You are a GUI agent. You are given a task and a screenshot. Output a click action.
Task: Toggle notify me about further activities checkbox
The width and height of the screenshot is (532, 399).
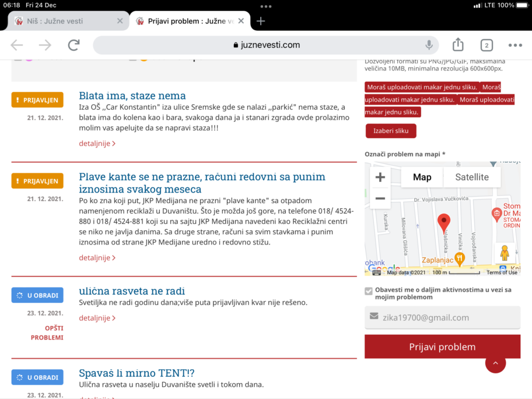[x=369, y=290]
